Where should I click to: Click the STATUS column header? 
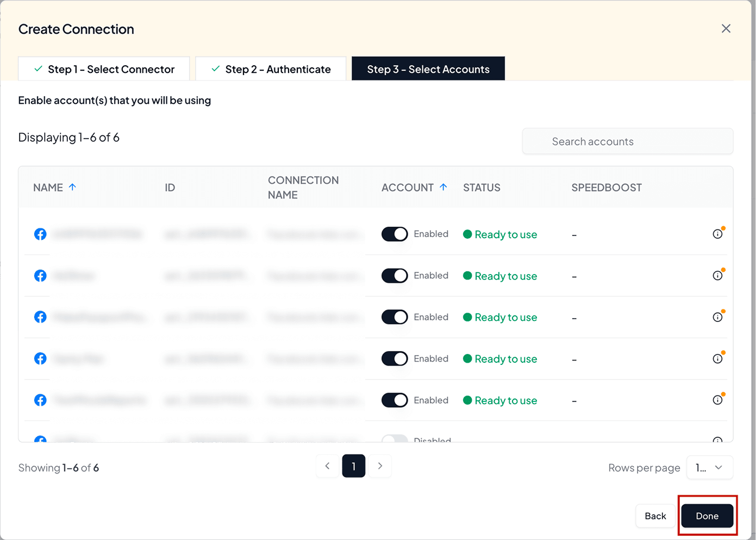tap(482, 188)
